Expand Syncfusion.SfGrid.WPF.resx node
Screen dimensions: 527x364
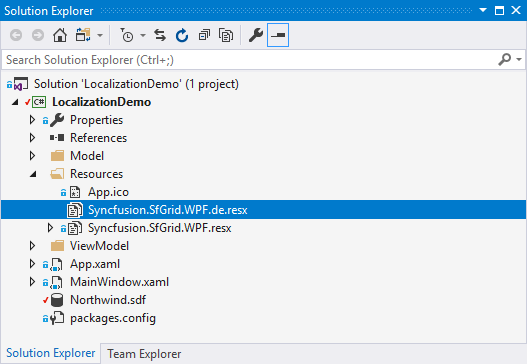point(50,228)
